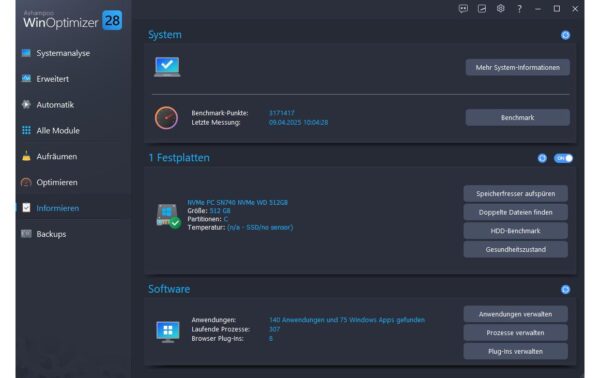Click the Systemanalyse monitor icon

point(26,53)
